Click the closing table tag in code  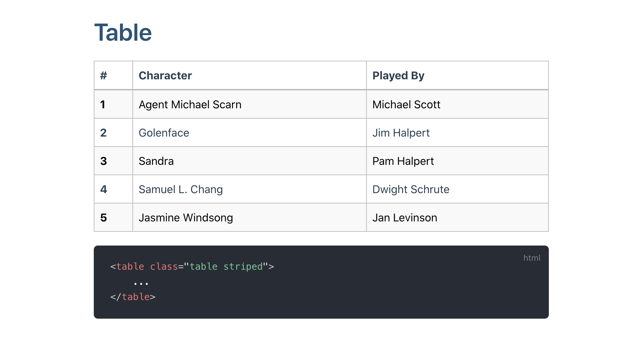pyautogui.click(x=132, y=297)
